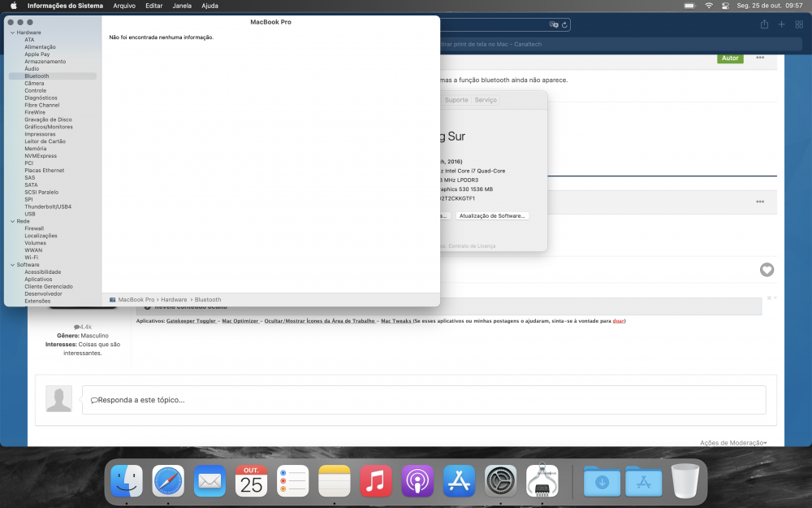Viewport: 812px width, 508px height.
Task: Reload page in Safari address bar
Action: point(564,24)
